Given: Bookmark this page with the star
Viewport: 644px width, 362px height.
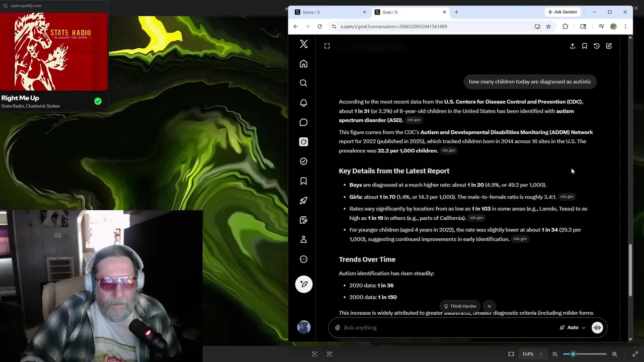Looking at the screenshot, I should pos(548,26).
